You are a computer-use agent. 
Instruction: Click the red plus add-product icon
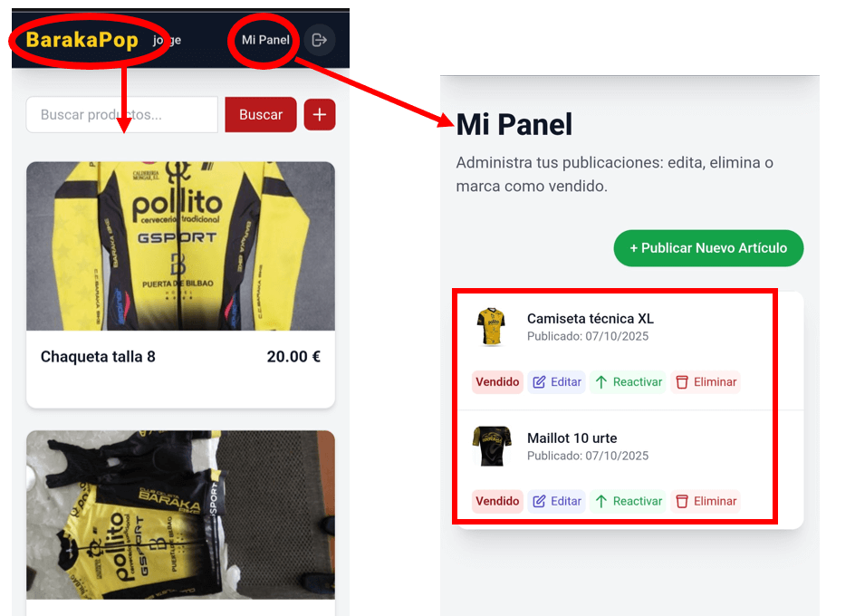[x=320, y=115]
